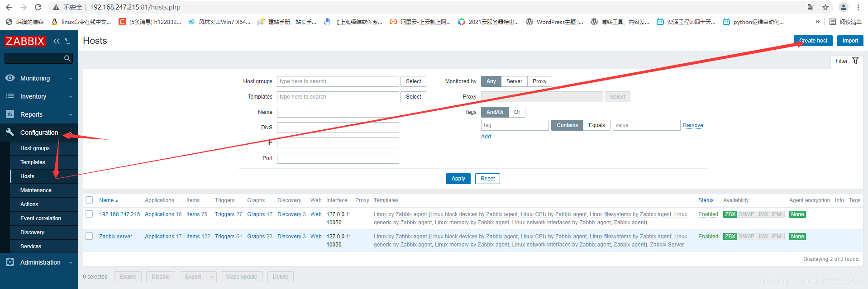Open Hosts in the sidebar
Image resolution: width=868 pixels, height=289 pixels.
pyautogui.click(x=27, y=176)
